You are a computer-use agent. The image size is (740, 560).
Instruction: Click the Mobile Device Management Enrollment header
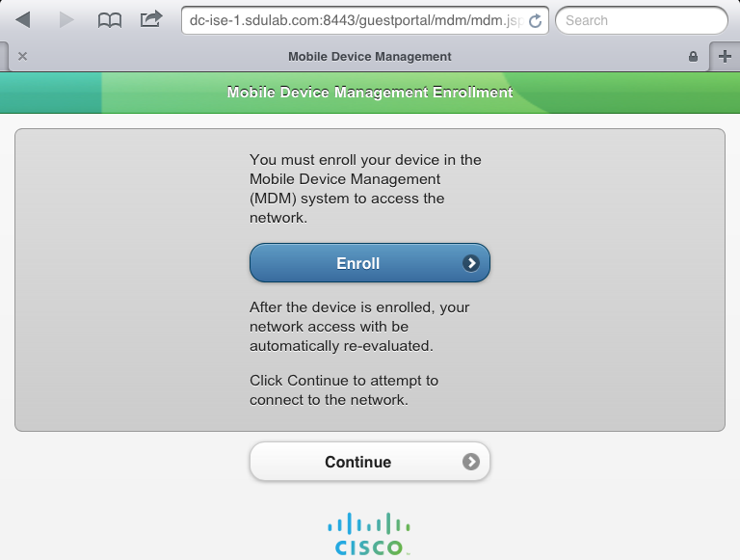[370, 93]
